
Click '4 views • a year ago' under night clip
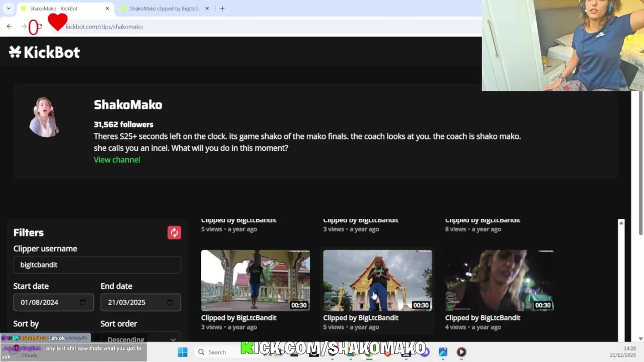tap(473, 327)
